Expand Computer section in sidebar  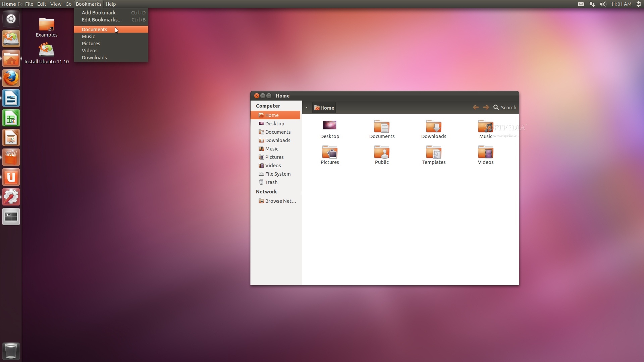point(268,106)
